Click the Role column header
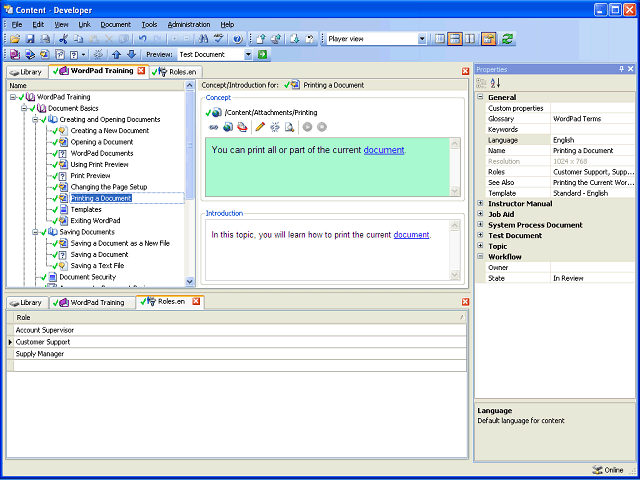 [240, 317]
